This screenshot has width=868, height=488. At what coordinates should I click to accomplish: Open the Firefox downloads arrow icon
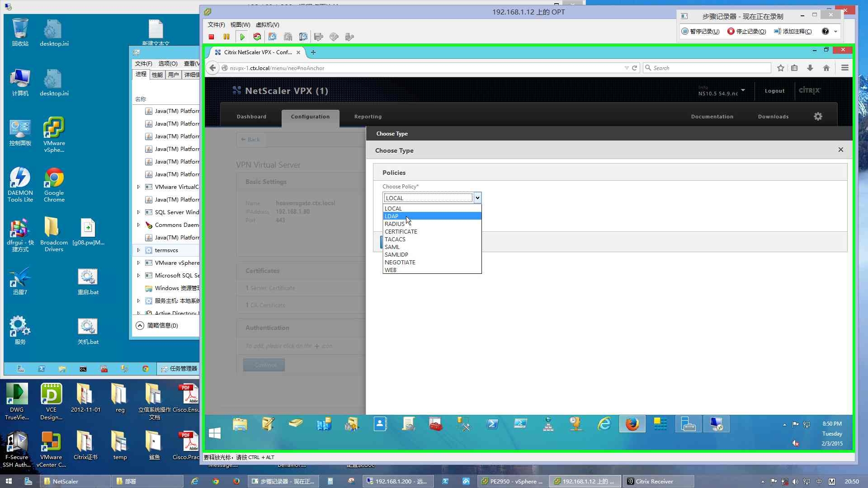[x=810, y=68]
